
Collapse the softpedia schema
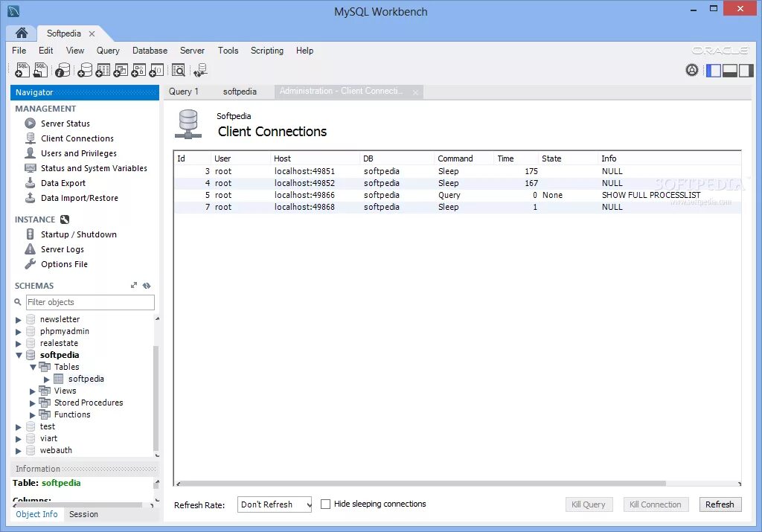[x=19, y=355]
